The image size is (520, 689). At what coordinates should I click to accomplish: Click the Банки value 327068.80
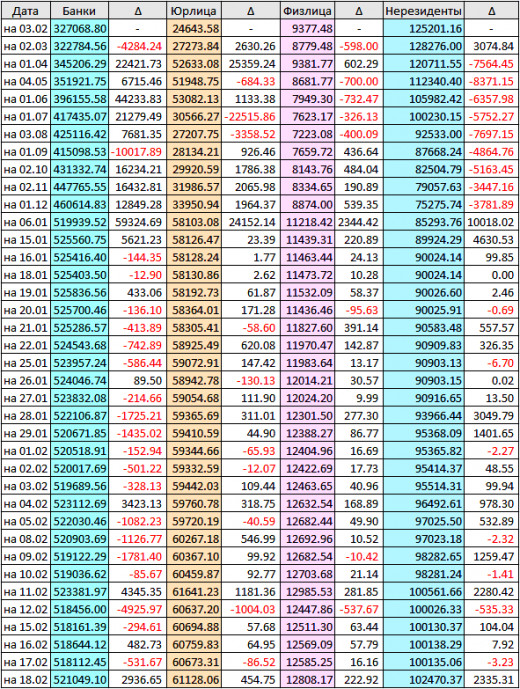(80, 29)
